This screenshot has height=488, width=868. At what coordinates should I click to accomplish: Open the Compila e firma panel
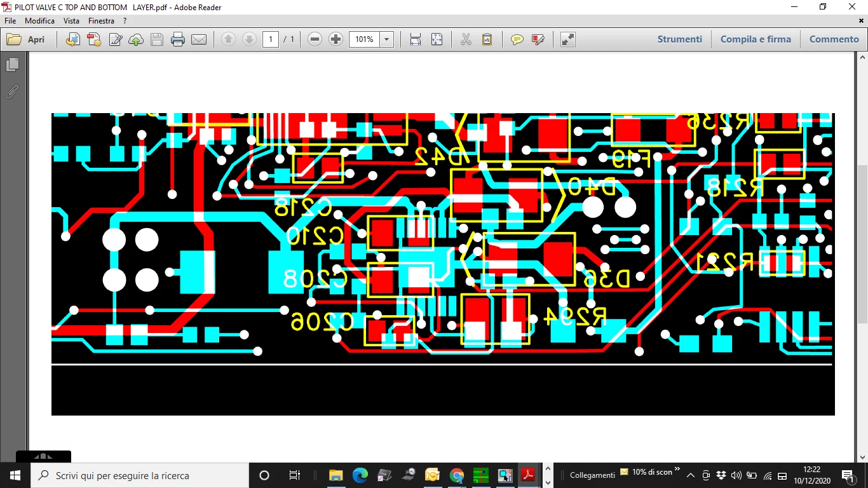(x=756, y=39)
